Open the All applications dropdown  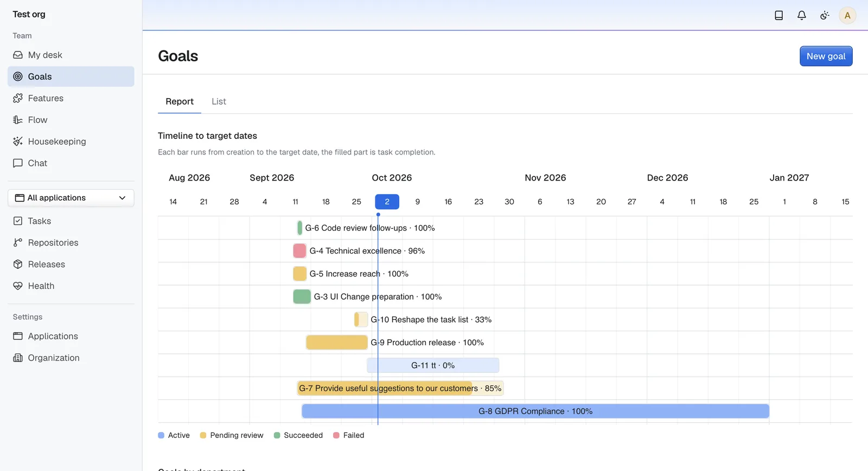[71, 198]
